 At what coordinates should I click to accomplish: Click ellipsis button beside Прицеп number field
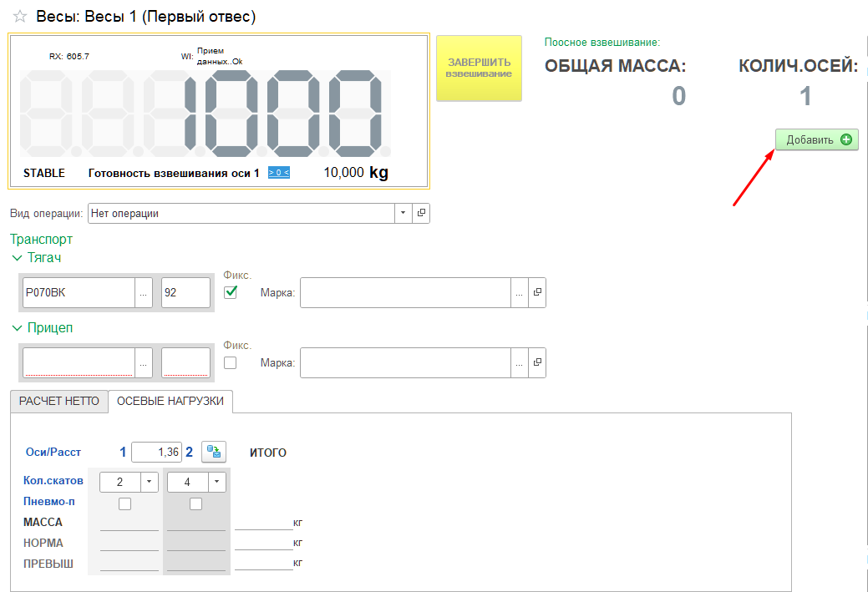(x=144, y=363)
